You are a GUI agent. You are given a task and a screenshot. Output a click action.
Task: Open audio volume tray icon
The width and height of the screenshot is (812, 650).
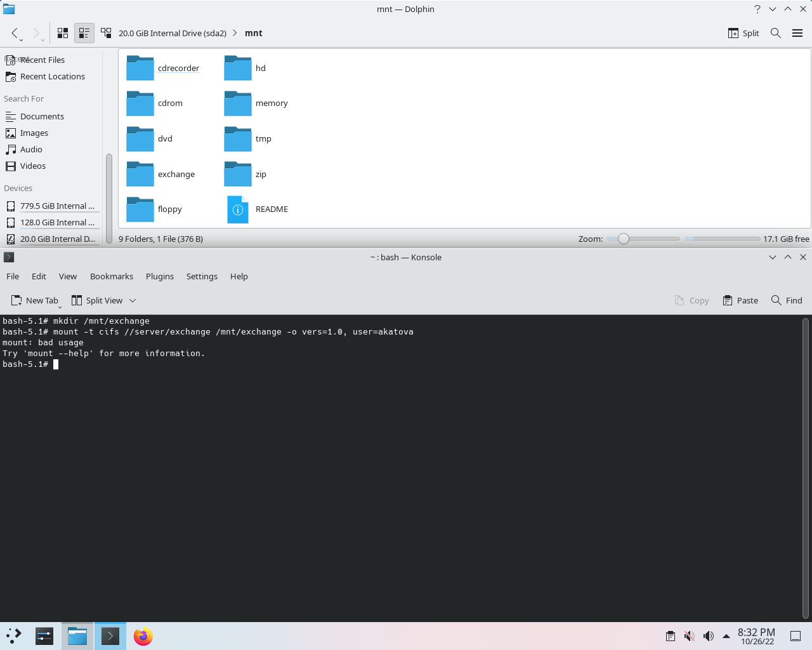[x=709, y=636]
